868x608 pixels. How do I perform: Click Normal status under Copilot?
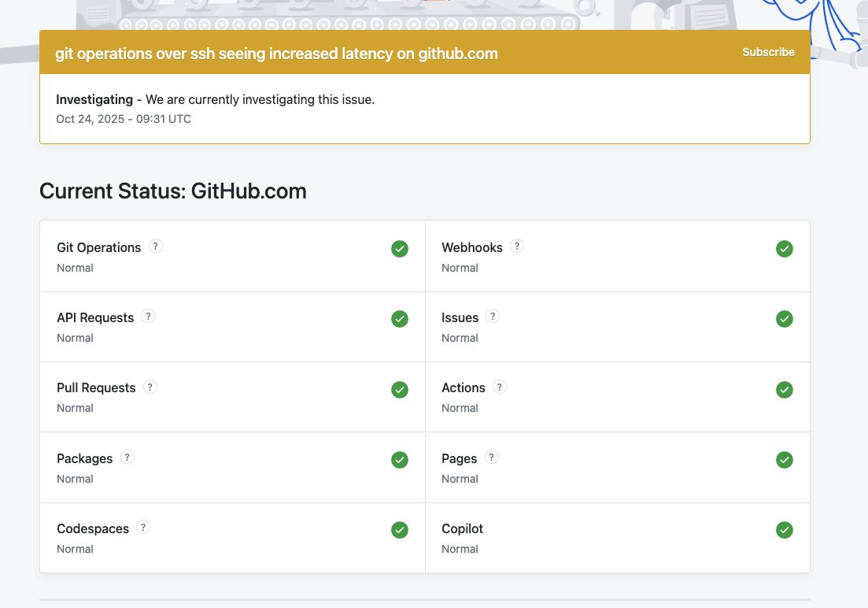coord(460,549)
